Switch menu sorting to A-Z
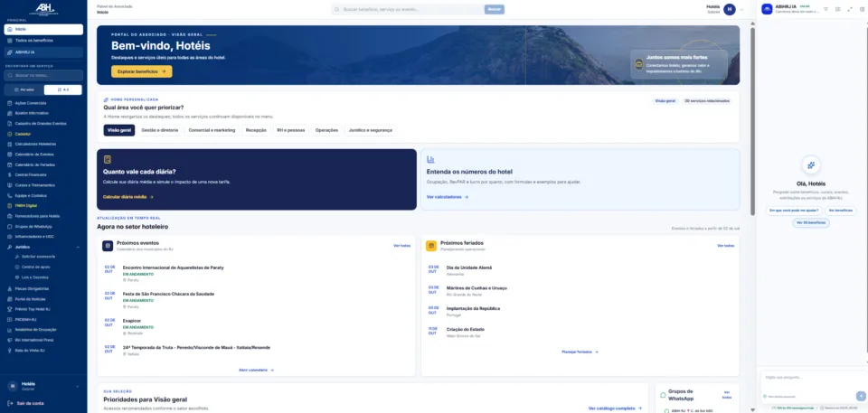The width and height of the screenshot is (868, 413). 63,89
